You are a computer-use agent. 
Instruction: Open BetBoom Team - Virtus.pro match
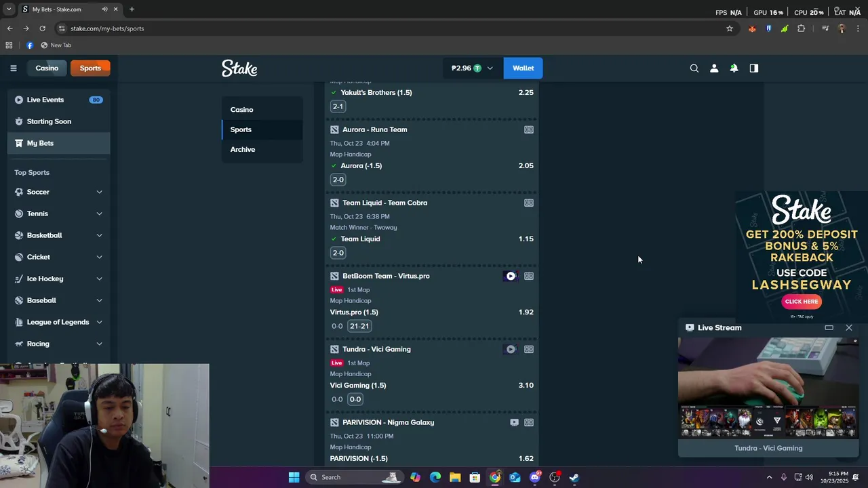(386, 276)
